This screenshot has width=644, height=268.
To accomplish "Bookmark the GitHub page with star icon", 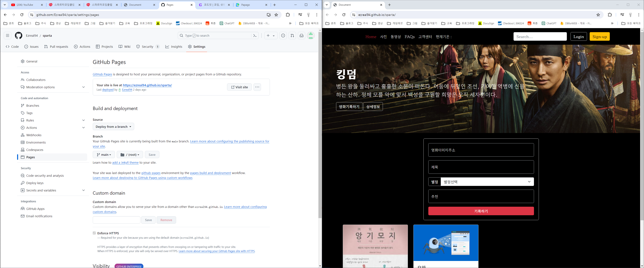I will pyautogui.click(x=276, y=15).
